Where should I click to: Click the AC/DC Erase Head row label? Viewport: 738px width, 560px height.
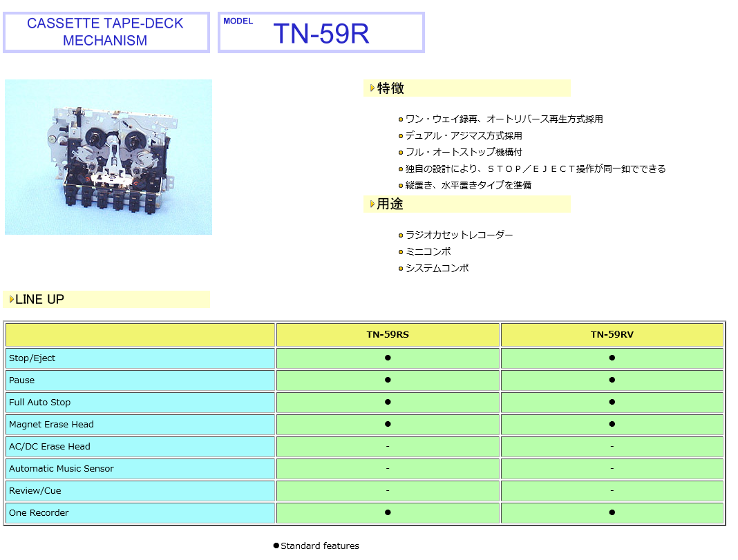(x=50, y=447)
